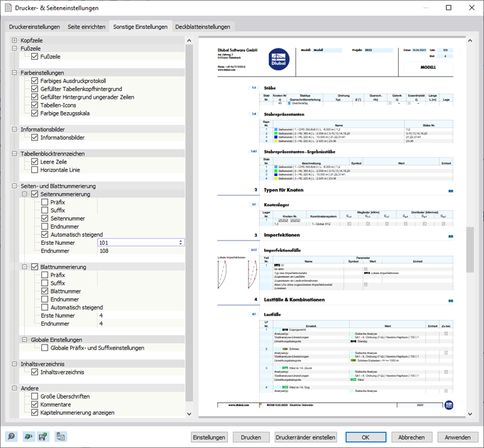Click the round blue icon in preview footer
This screenshot has height=448, width=484.
click(449, 405)
